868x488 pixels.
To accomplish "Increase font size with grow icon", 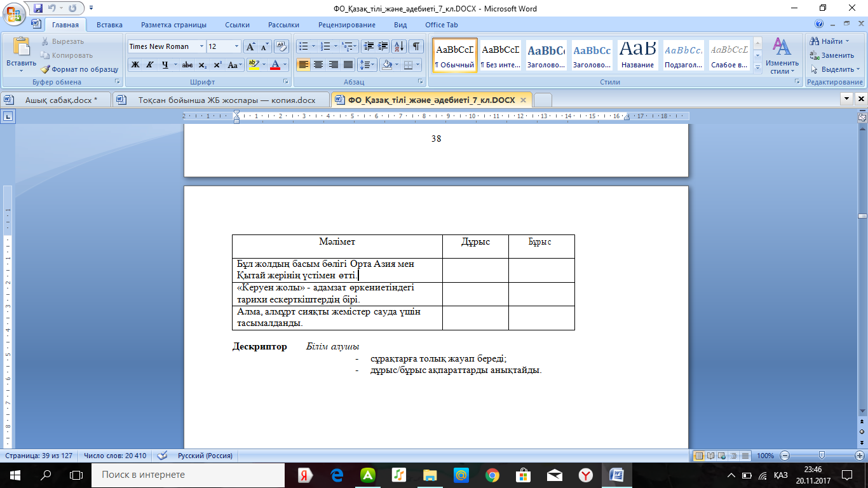I will coord(251,46).
